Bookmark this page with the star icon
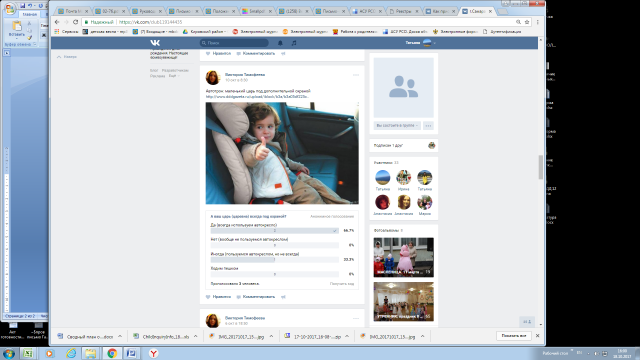The height and width of the screenshot is (360, 640). click(x=527, y=22)
